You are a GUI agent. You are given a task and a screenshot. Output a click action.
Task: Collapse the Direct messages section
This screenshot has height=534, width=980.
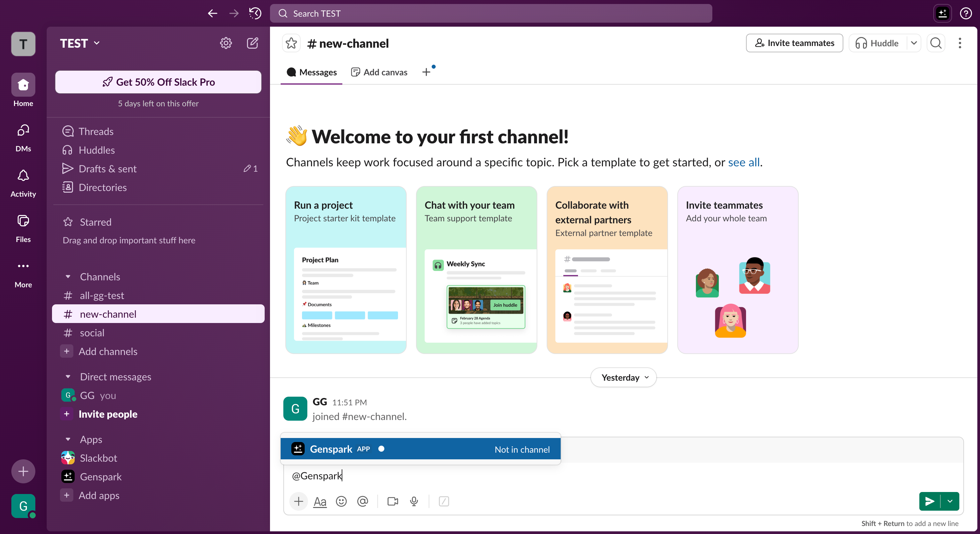(68, 377)
